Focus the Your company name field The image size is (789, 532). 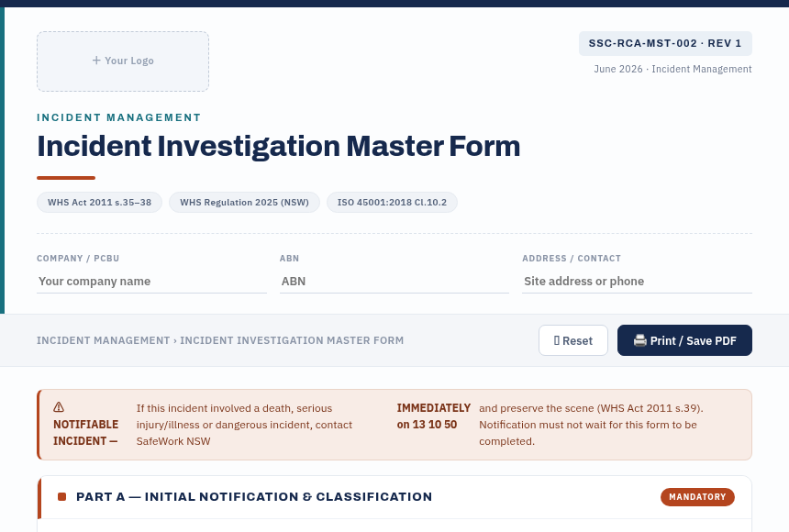(x=151, y=282)
